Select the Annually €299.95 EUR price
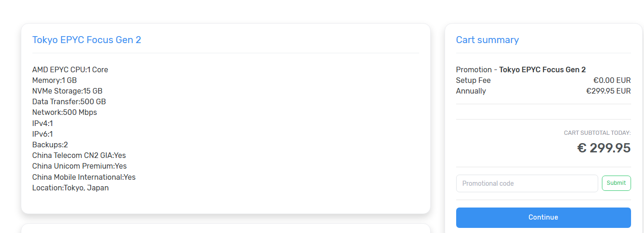Viewport: 644px width, 233px height. click(x=608, y=91)
